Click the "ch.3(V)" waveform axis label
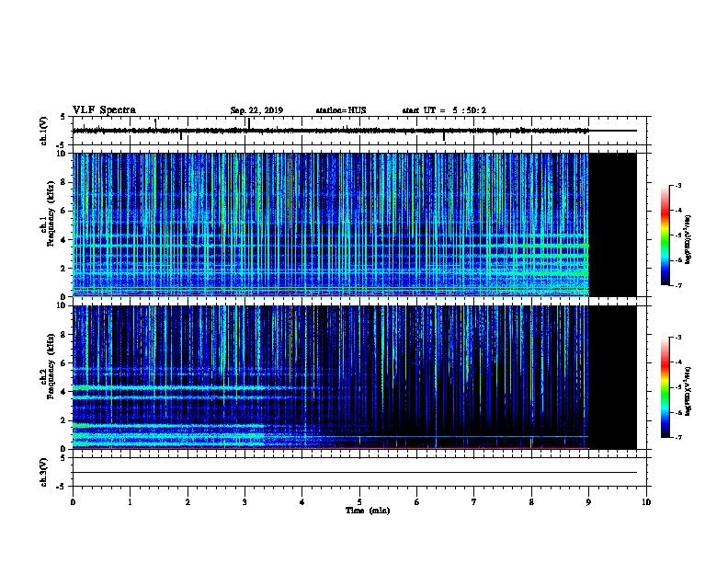Image resolution: width=728 pixels, height=563 pixels. 43,472
